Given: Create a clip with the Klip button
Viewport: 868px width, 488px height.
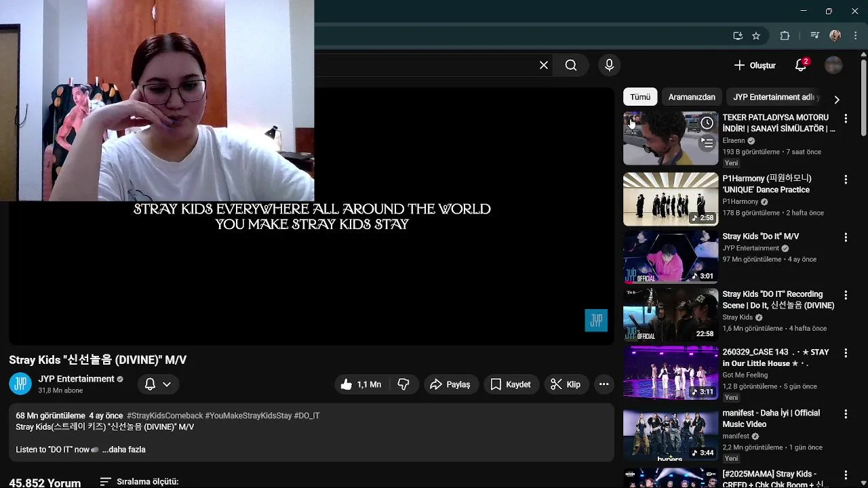Looking at the screenshot, I should point(566,384).
